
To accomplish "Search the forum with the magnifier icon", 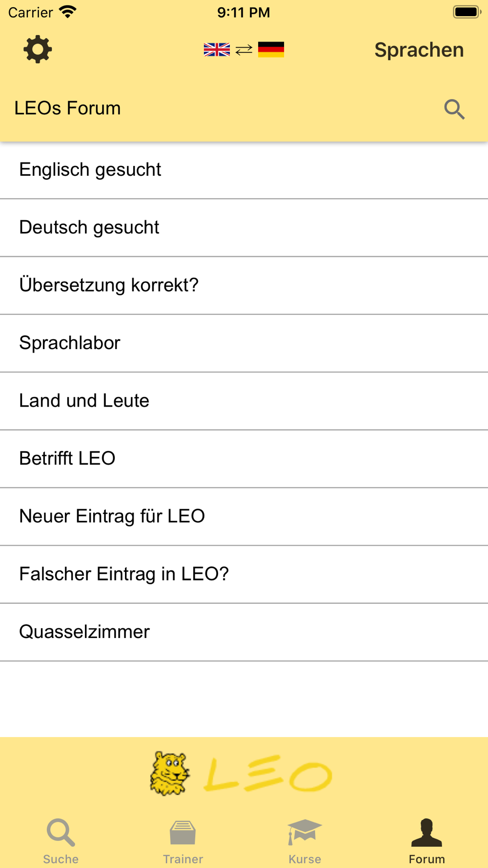I will (454, 109).
